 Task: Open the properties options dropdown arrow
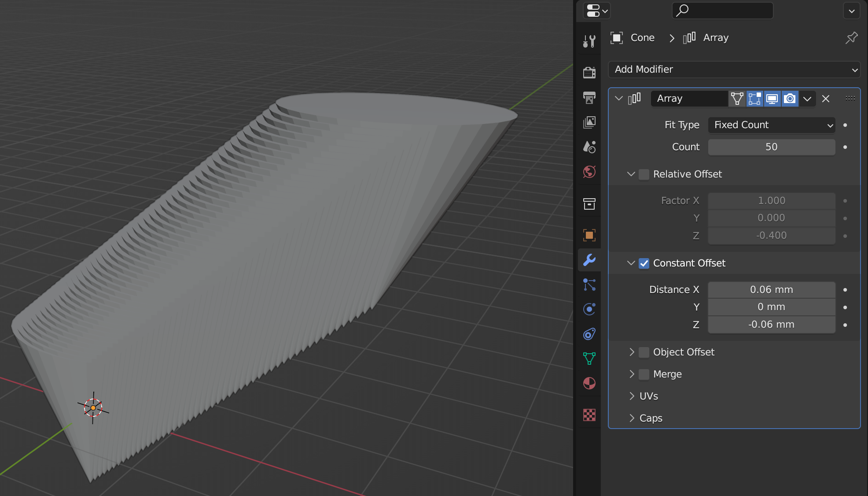pyautogui.click(x=851, y=11)
